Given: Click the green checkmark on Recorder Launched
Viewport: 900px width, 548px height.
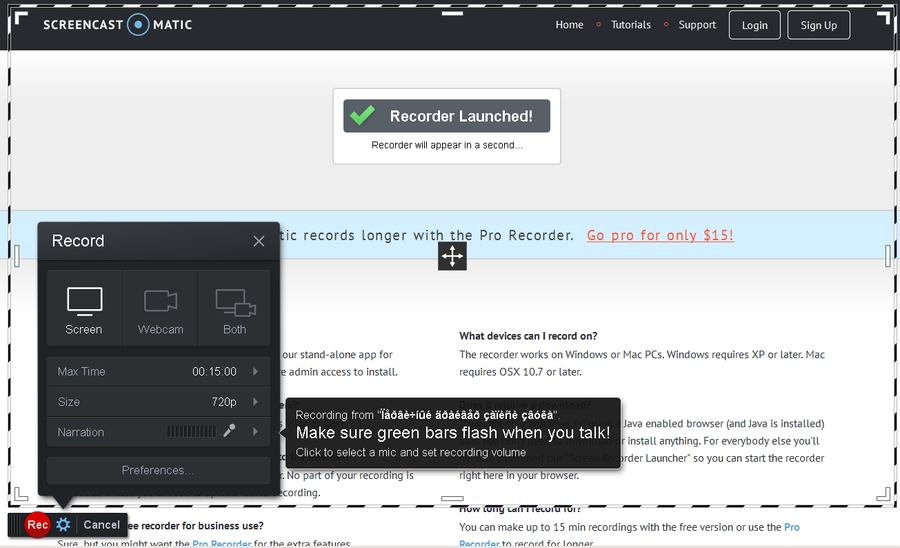Looking at the screenshot, I should click(363, 115).
